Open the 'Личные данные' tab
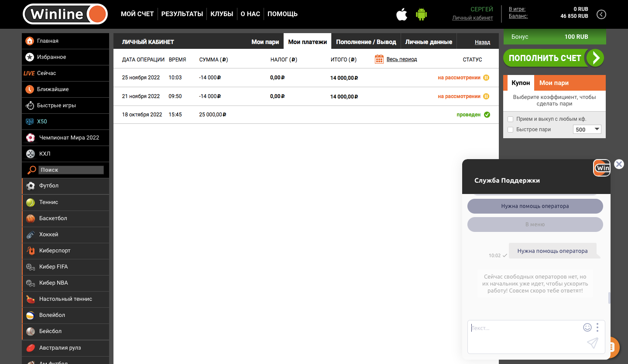The width and height of the screenshot is (628, 364). click(x=428, y=42)
